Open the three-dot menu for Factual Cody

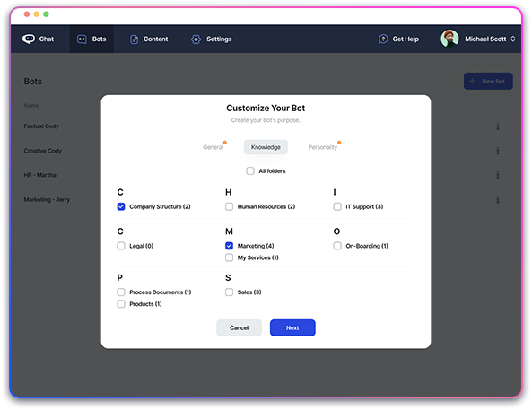pos(497,126)
